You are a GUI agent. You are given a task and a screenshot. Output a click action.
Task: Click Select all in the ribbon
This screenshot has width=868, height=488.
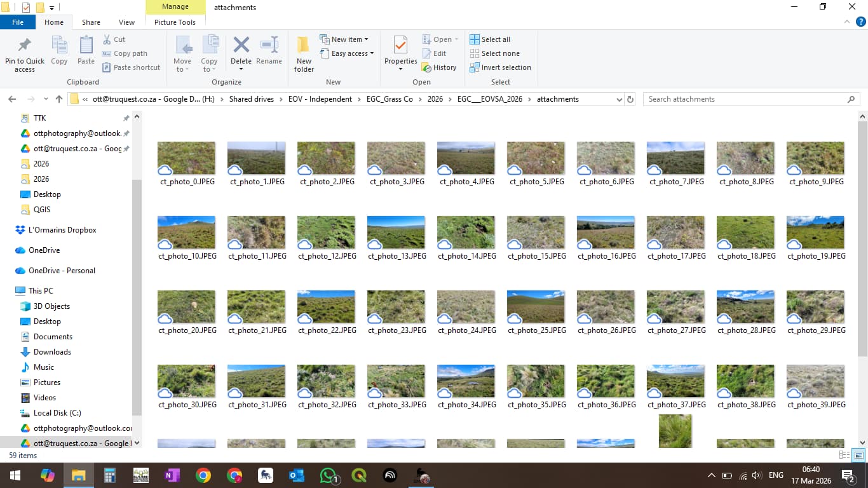coord(490,39)
